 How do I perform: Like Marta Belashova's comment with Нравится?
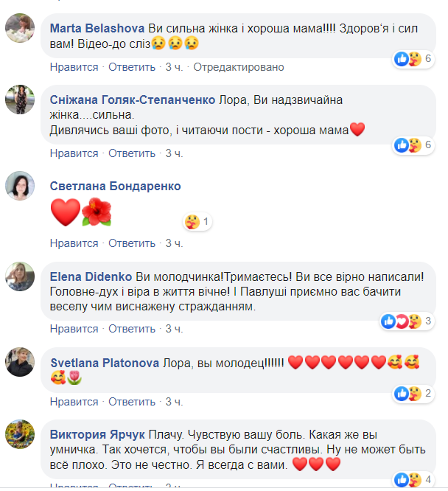[74, 67]
